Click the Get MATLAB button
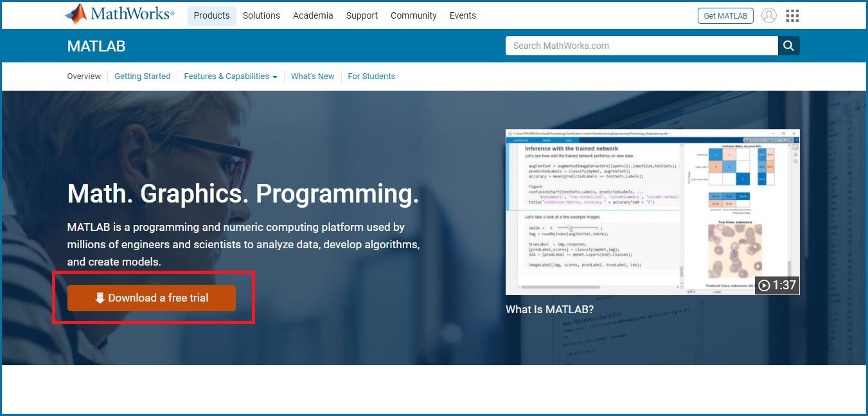Image resolution: width=868 pixels, height=416 pixels. click(725, 16)
